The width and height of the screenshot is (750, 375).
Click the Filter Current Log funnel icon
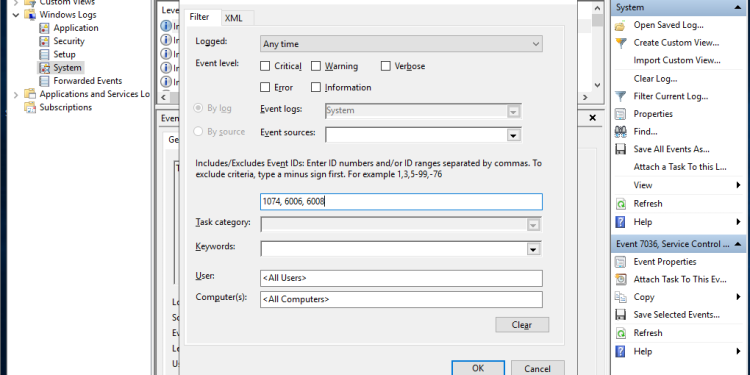click(620, 97)
